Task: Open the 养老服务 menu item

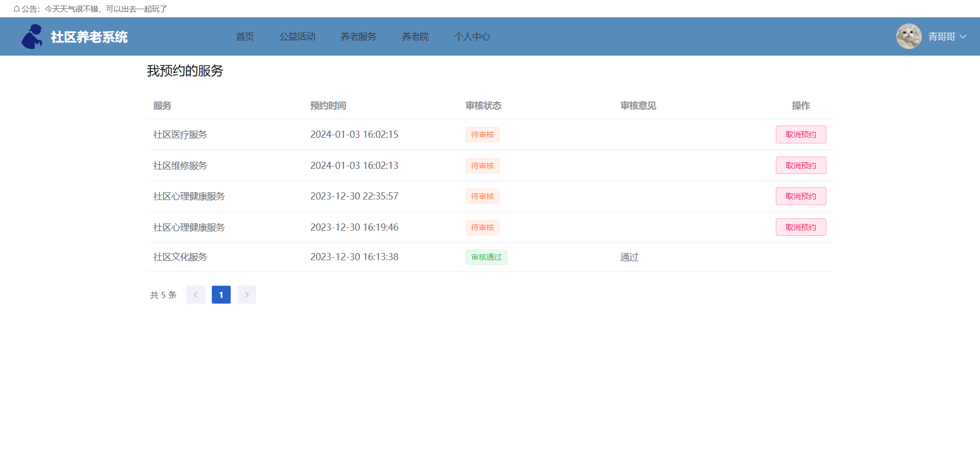Action: [x=358, y=37]
